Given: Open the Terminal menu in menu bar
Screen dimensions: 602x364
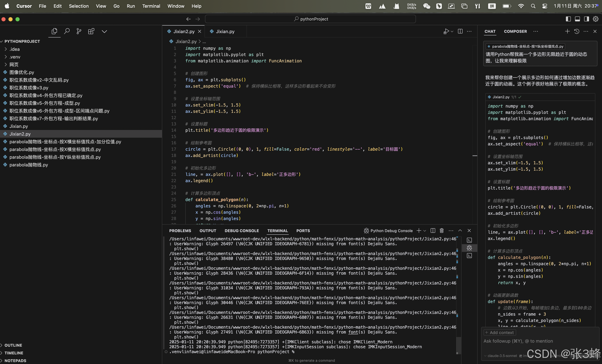Looking at the screenshot, I should click(151, 6).
